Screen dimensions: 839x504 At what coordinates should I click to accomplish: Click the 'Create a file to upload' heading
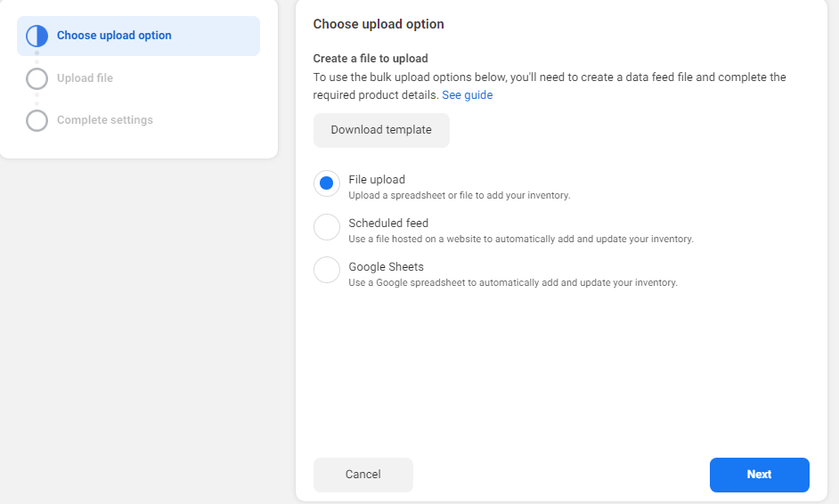tap(371, 59)
